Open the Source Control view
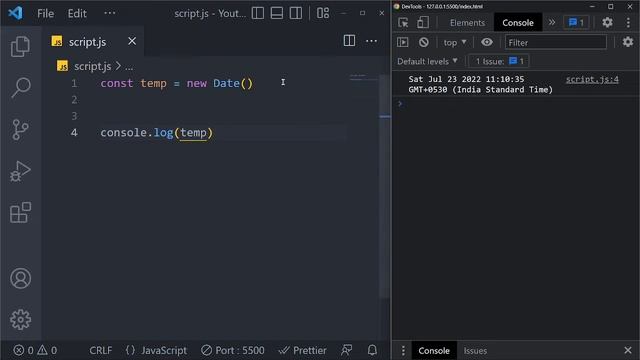The width and height of the screenshot is (640, 360). 20,129
